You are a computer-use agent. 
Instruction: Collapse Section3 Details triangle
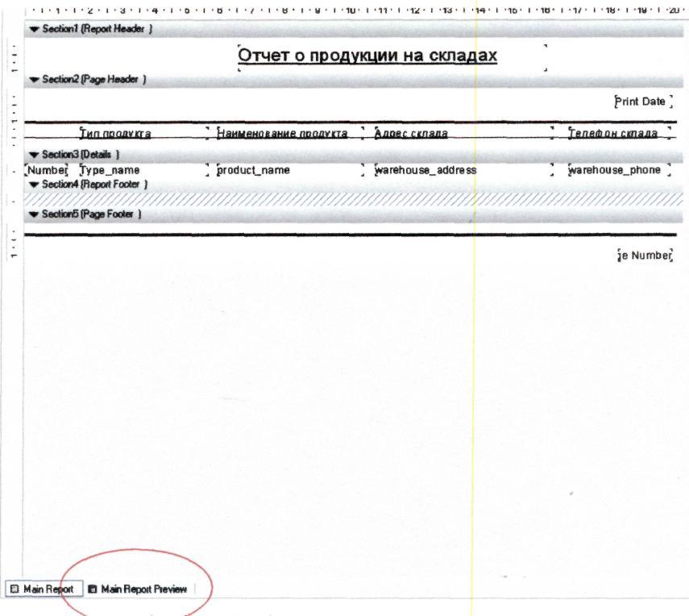click(34, 155)
